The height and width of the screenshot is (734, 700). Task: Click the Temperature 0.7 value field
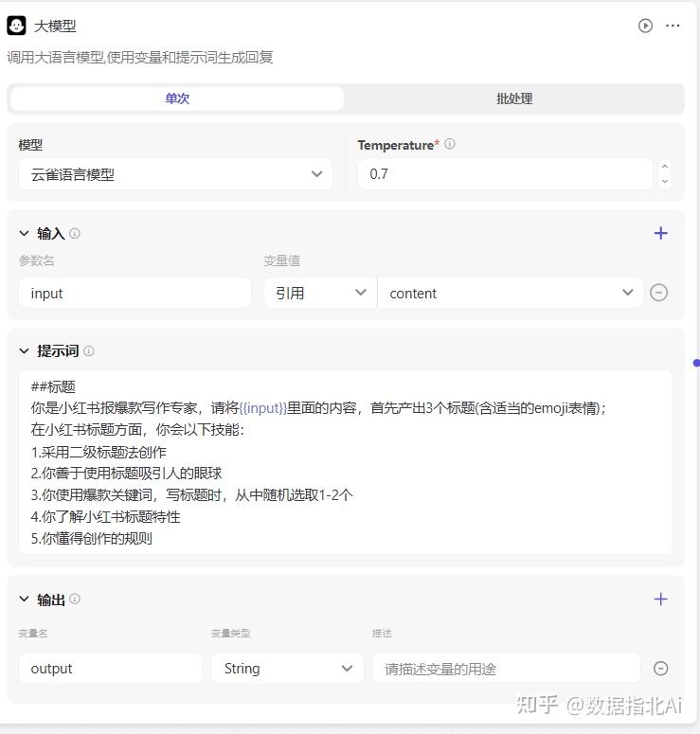505,174
